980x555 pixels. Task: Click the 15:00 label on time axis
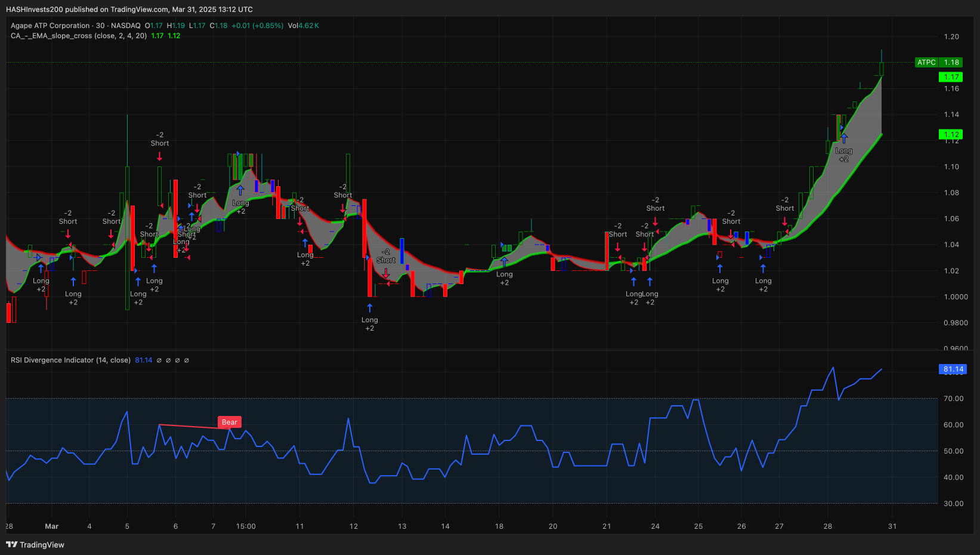click(246, 526)
